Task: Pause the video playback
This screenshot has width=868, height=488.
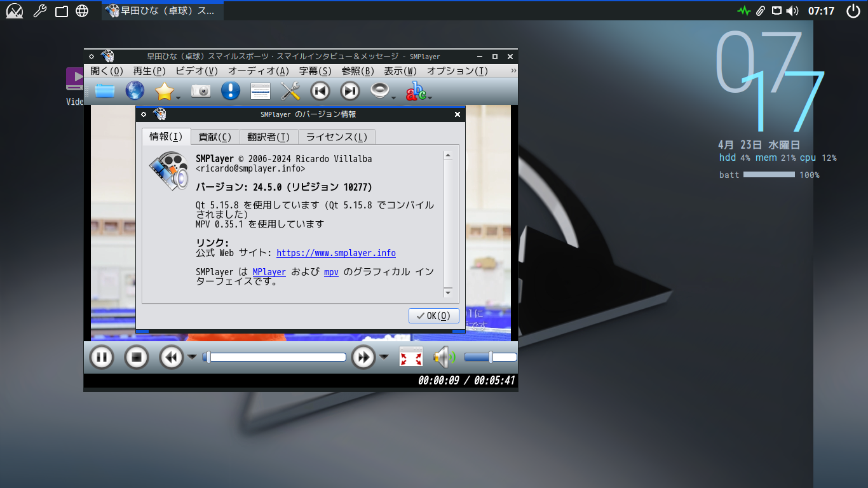Action: (101, 356)
